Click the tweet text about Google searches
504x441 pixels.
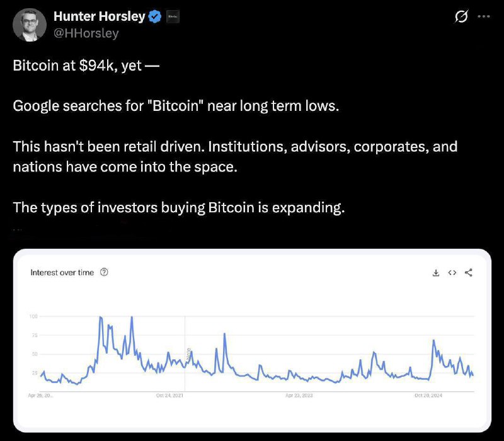click(176, 106)
